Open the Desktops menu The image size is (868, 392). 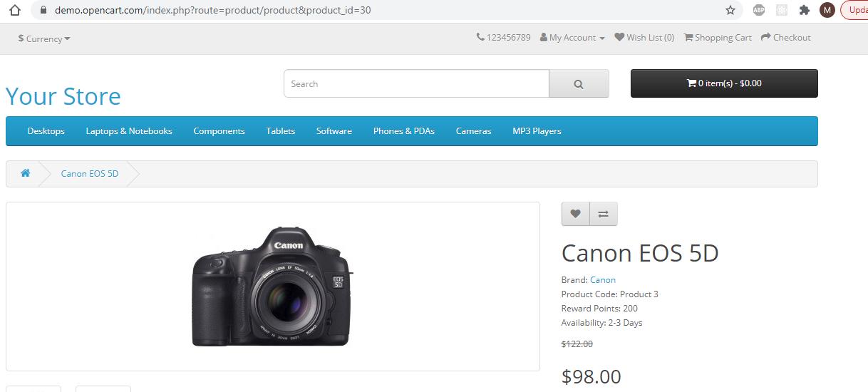(46, 131)
